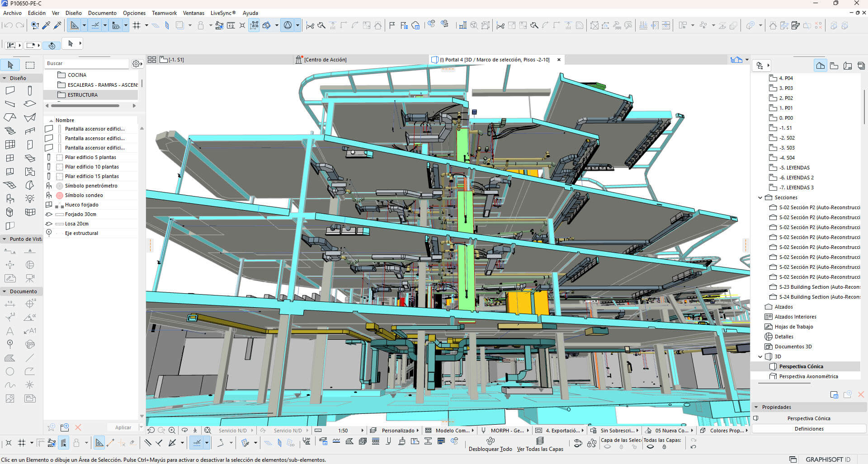Click the Column tool in Diseño panel
Image resolution: width=868 pixels, height=464 pixels.
click(30, 90)
